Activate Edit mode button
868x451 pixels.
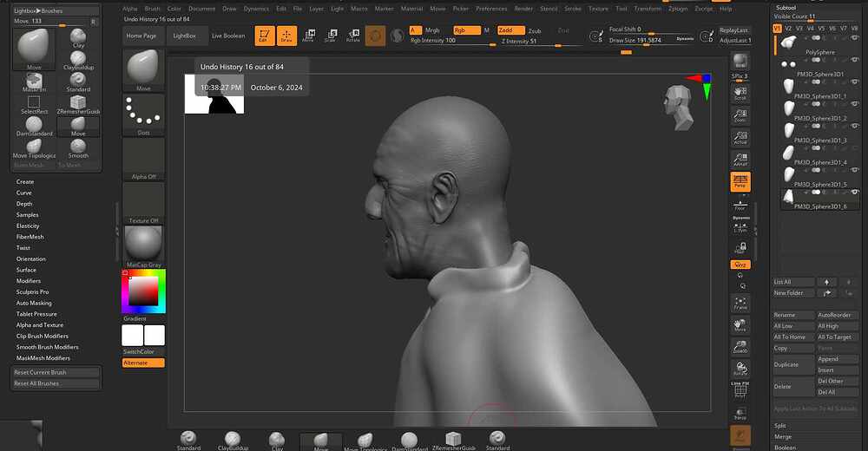coord(265,36)
